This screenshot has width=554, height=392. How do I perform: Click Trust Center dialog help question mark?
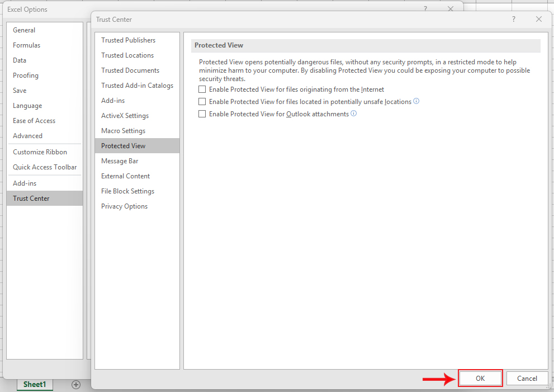(514, 20)
